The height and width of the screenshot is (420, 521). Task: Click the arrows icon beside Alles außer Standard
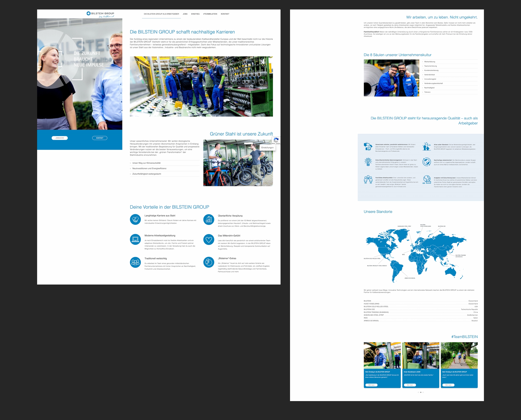(427, 147)
